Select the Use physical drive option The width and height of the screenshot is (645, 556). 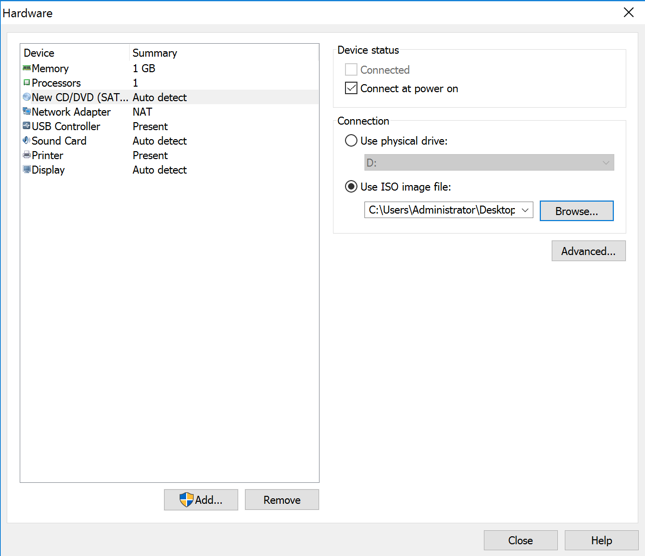coord(351,141)
